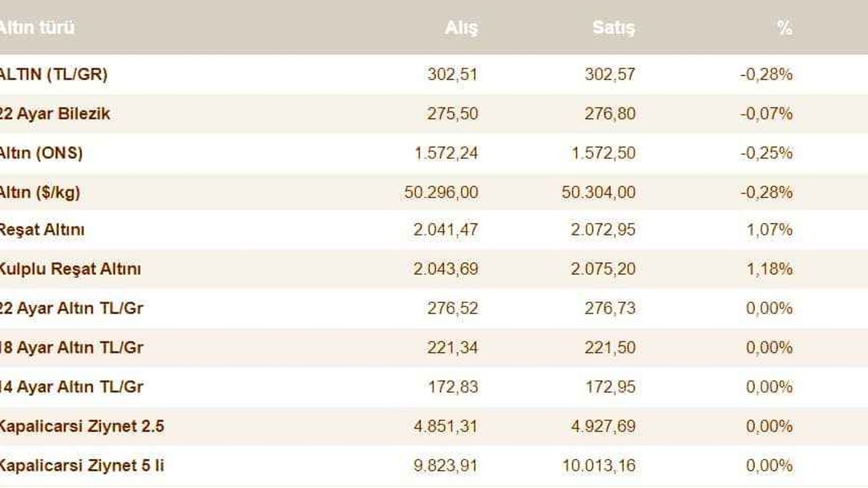
Task: Open the 18 Ayar Altın TL/Gr link
Action: click(71, 348)
